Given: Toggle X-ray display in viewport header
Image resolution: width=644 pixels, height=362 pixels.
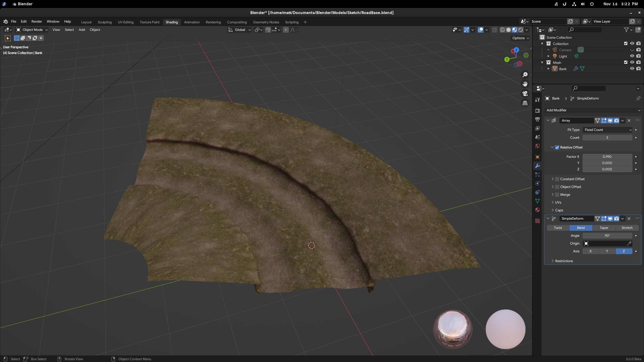Looking at the screenshot, I should pyautogui.click(x=494, y=30).
